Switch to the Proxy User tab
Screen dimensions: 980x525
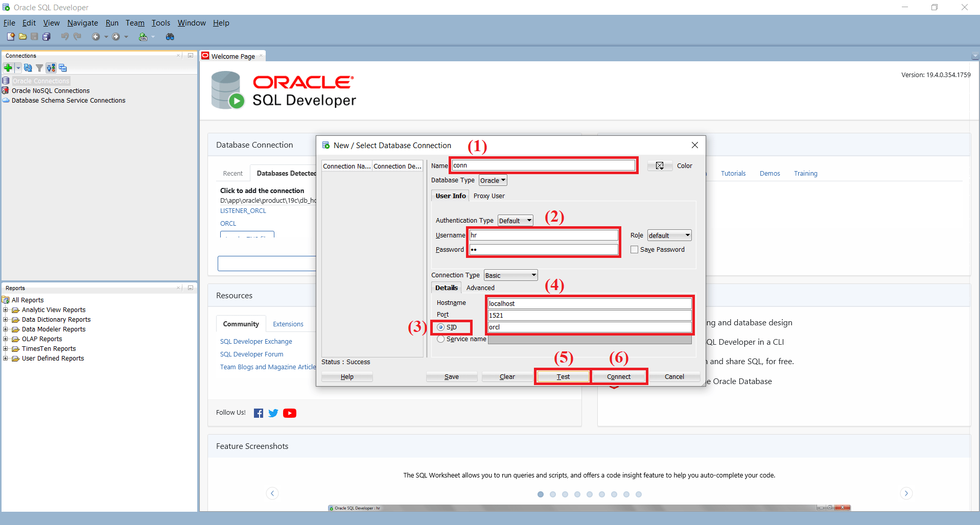click(x=489, y=196)
